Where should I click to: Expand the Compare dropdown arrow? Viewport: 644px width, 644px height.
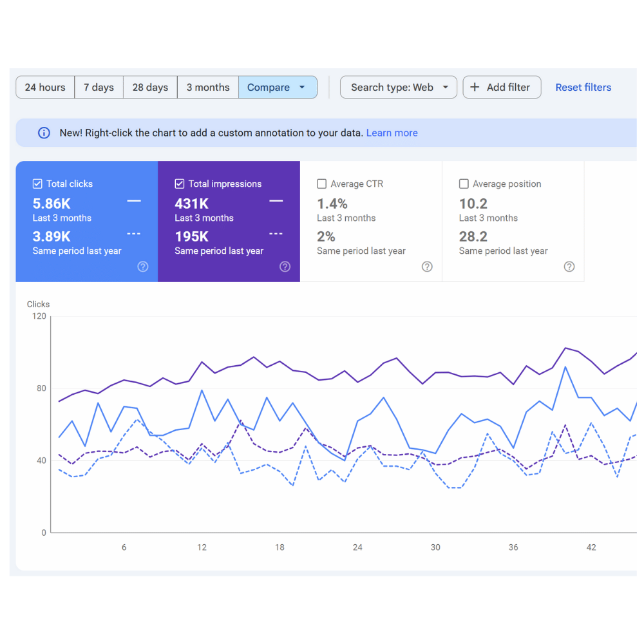(x=302, y=88)
